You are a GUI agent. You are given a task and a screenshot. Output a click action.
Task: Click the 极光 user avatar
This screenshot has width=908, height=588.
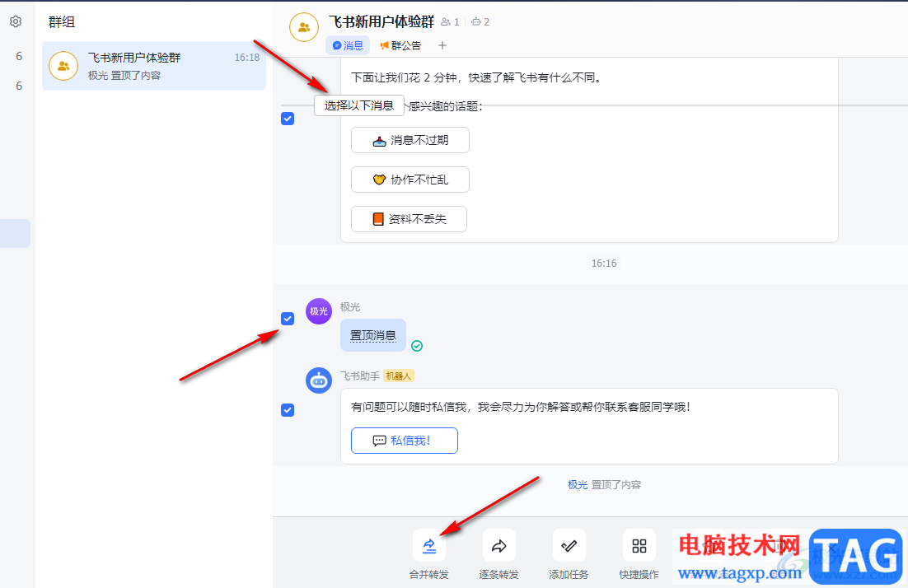pyautogui.click(x=319, y=311)
